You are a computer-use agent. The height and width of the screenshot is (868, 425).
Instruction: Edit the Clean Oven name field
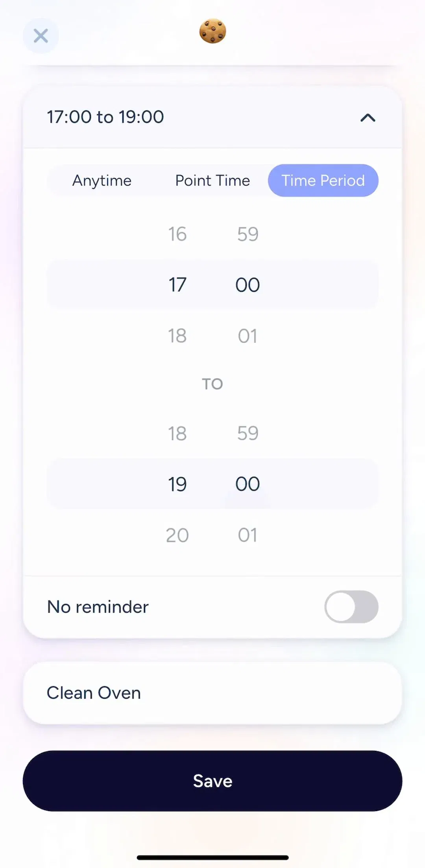point(213,693)
